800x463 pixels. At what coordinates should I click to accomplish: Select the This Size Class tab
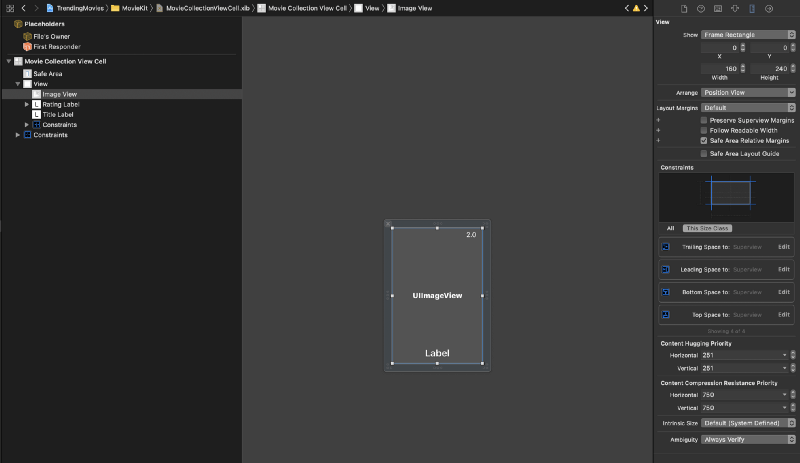pos(707,228)
